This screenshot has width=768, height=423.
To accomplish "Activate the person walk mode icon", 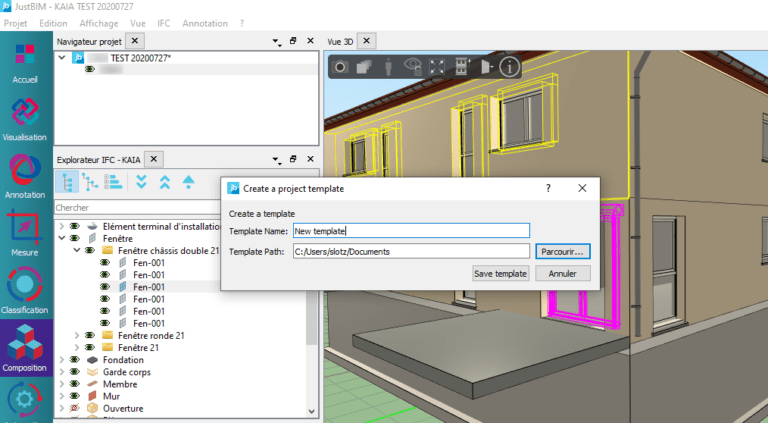I will coord(388,67).
